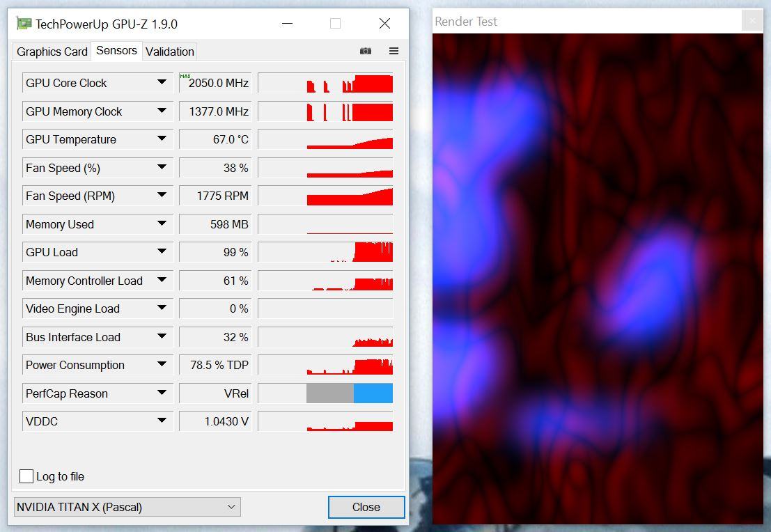The image size is (771, 532).
Task: Click the 2050.0 MHz core clock value
Action: [215, 83]
